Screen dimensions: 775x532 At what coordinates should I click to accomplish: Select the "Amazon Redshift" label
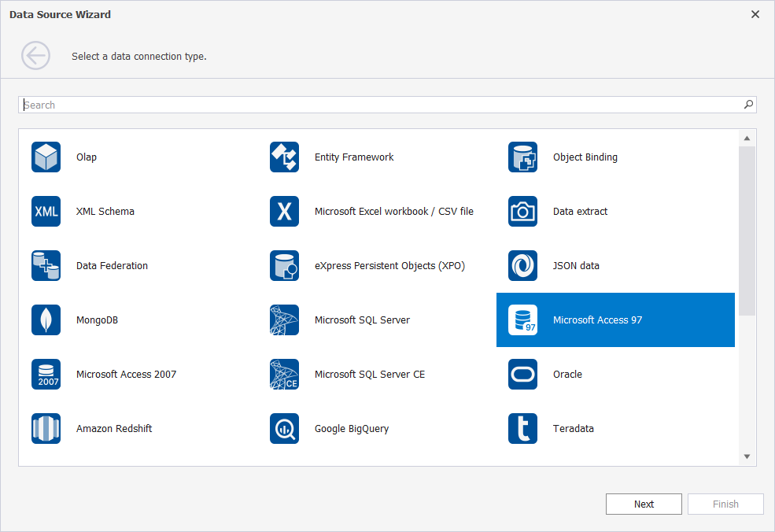tap(114, 429)
